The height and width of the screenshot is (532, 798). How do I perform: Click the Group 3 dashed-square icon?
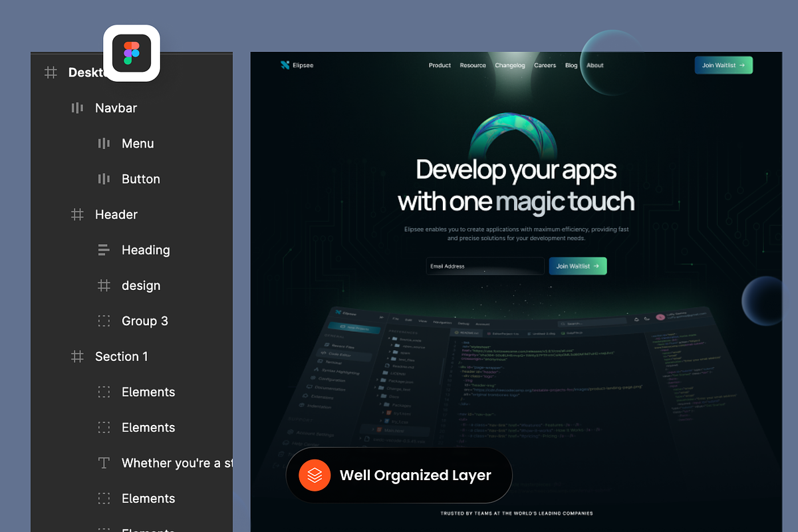(104, 321)
